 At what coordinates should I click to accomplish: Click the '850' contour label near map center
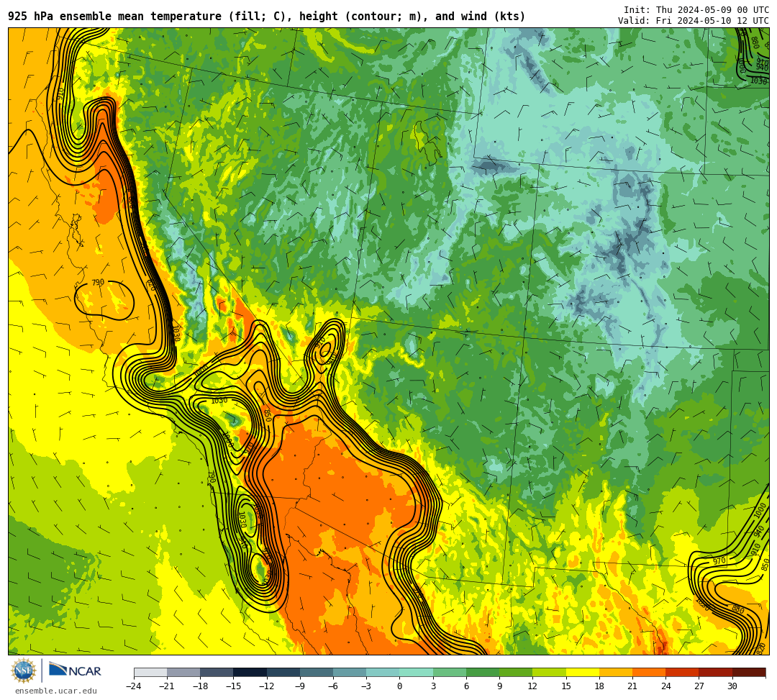pyautogui.click(x=267, y=416)
